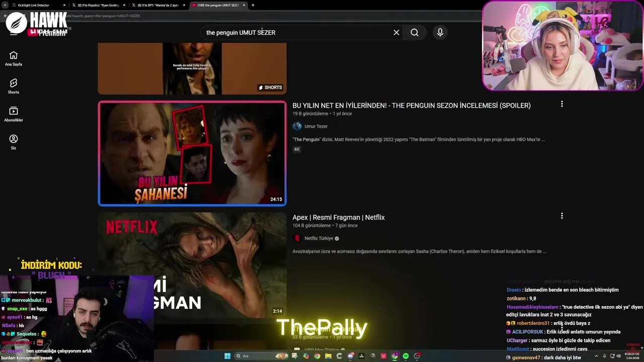Image resolution: width=644 pixels, height=362 pixels.
Task: Open Shorts from the YouTube sidebar
Action: point(14,86)
